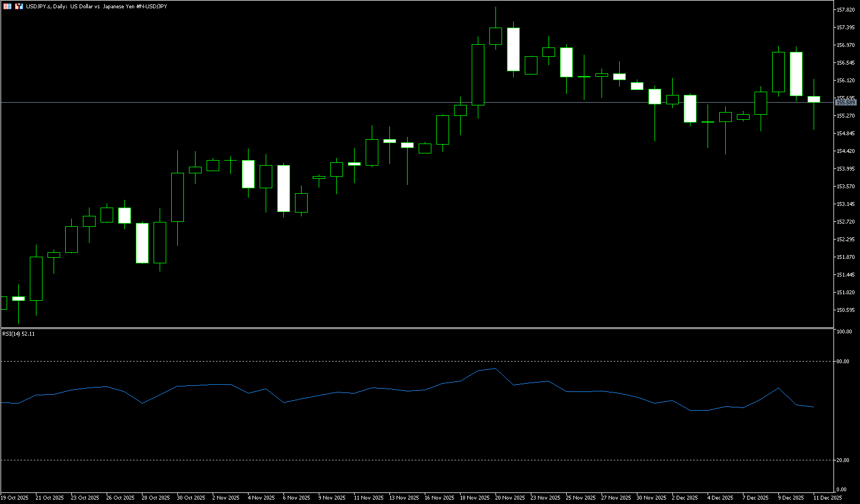Click the 11 Dec 2025 date label
This screenshot has height=504, width=860.
(827, 498)
